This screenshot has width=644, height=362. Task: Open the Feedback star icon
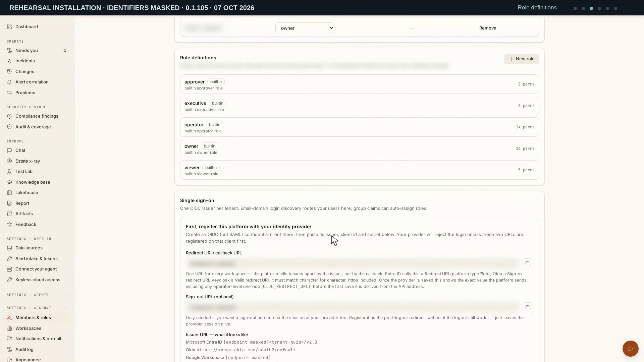coord(9,225)
